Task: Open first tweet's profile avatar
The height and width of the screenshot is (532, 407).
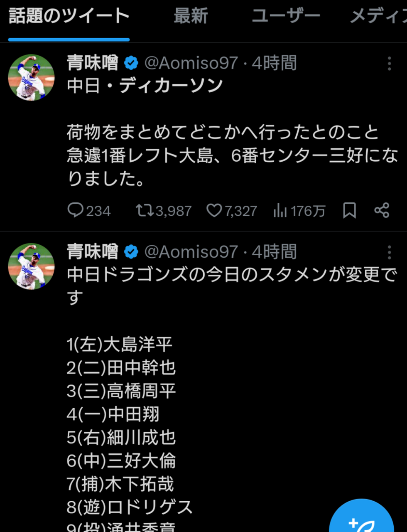Action: click(31, 77)
